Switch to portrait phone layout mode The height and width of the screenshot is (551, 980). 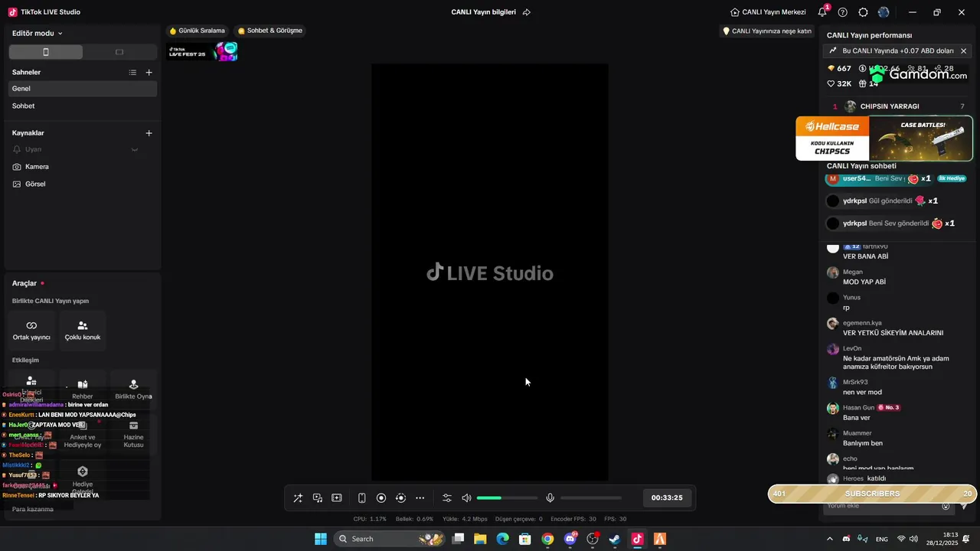(x=46, y=52)
